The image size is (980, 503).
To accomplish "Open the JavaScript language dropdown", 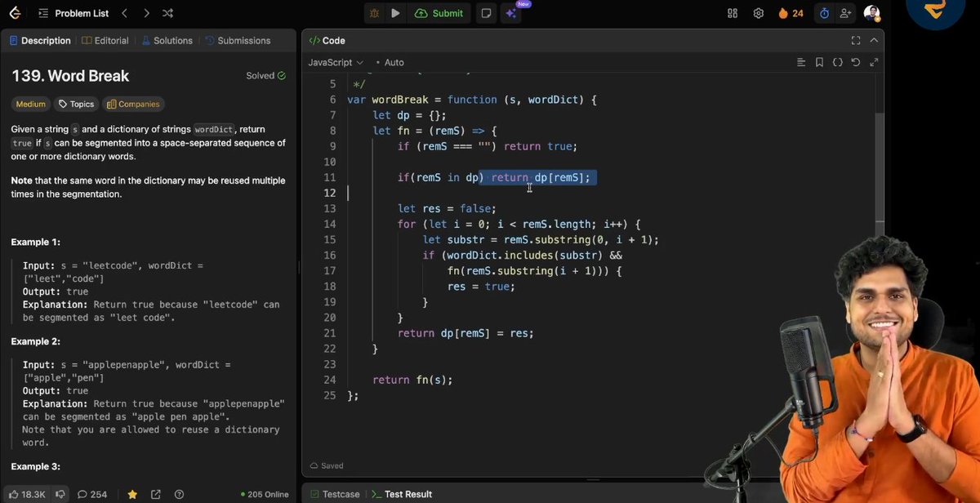I will tap(336, 62).
